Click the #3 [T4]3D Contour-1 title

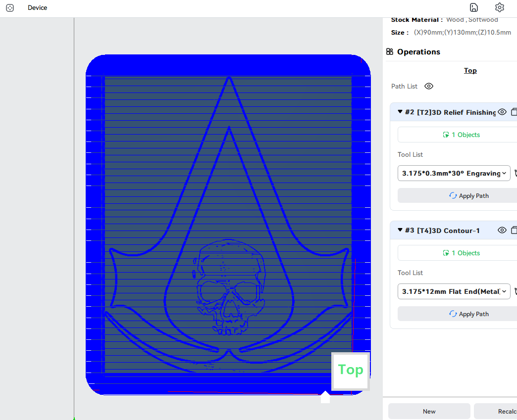[x=442, y=231]
